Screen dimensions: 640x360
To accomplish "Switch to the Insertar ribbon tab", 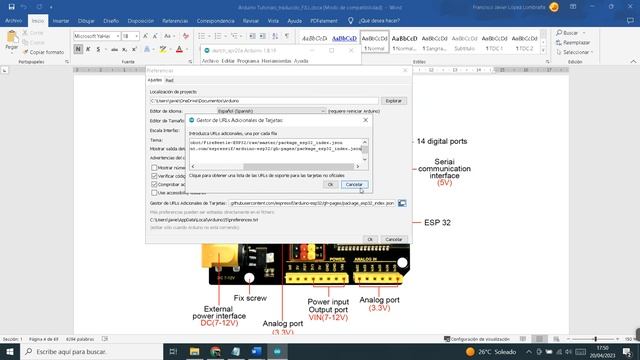I will click(x=61, y=20).
